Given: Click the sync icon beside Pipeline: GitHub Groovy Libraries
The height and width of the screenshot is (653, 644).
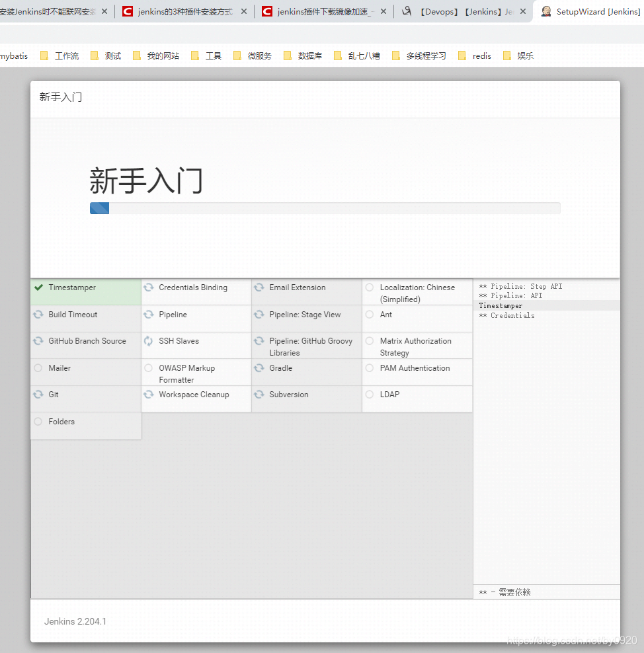Looking at the screenshot, I should click(259, 341).
